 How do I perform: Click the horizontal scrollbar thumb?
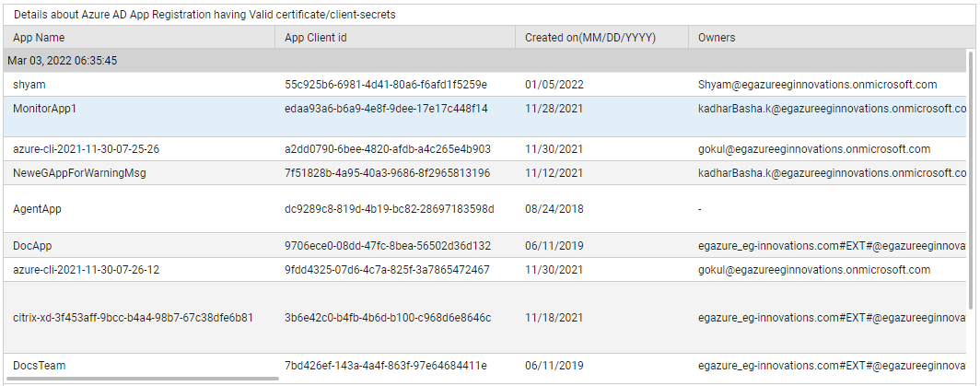coord(141,380)
